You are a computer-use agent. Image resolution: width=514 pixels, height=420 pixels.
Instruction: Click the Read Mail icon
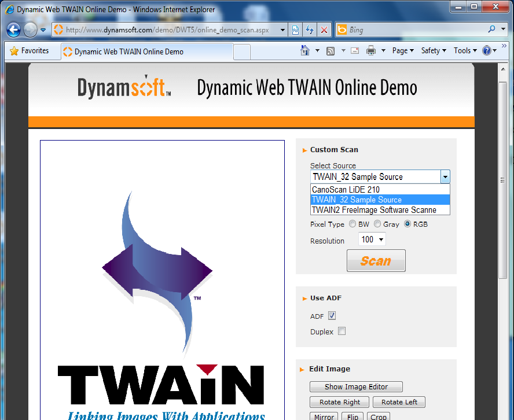(355, 51)
